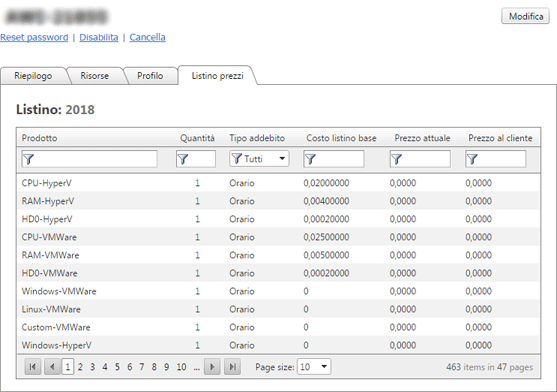This screenshot has height=392, width=557.
Task: Open the Tipo addebito Tutti dropdown
Action: (259, 159)
